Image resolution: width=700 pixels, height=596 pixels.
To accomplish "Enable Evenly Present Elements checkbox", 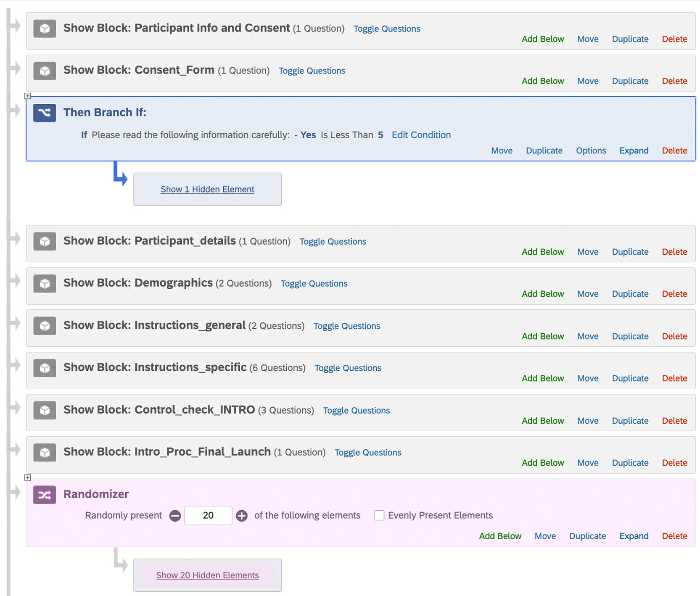I will pos(379,515).
